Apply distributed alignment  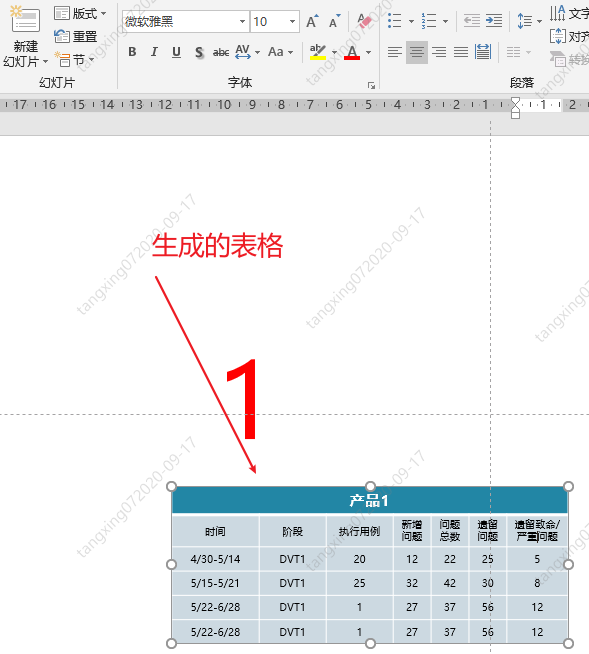point(483,52)
